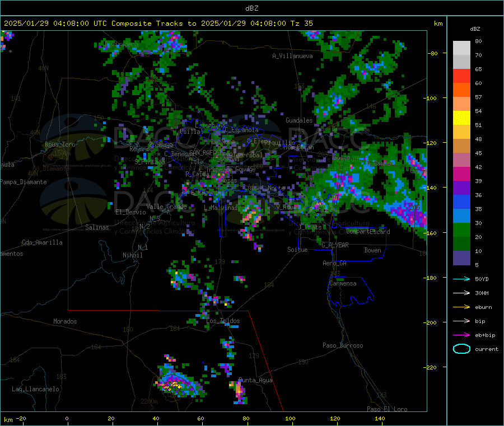The width and height of the screenshot is (504, 426).
Task: Select the light blue 30-35 dBZ swatch
Action: [461, 216]
